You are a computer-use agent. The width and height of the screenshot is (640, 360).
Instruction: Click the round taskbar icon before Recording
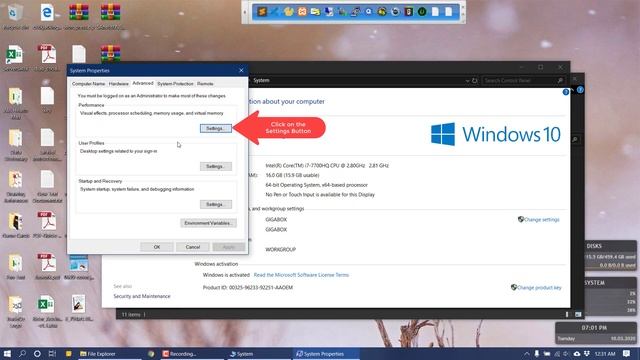coord(151,354)
